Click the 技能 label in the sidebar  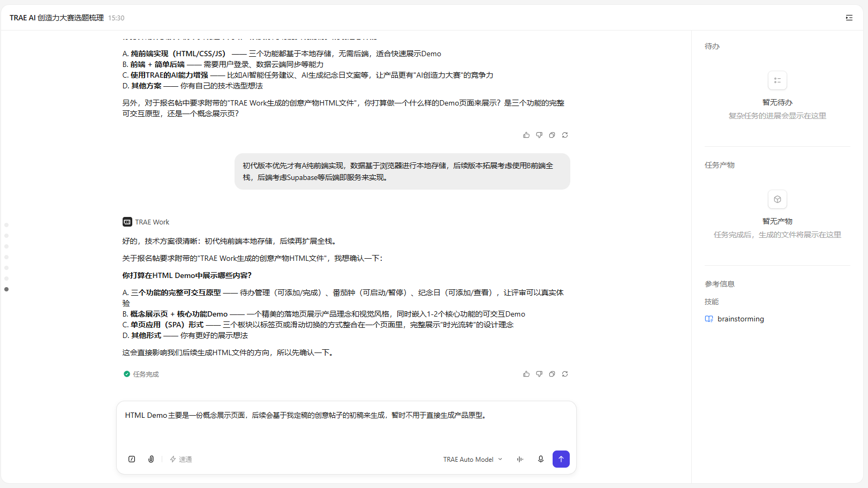[712, 302]
